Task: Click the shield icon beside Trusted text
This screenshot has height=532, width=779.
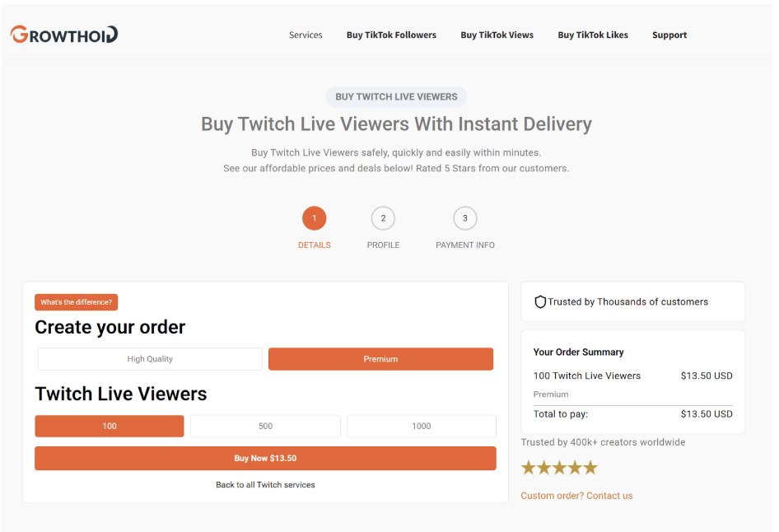Action: (x=540, y=302)
